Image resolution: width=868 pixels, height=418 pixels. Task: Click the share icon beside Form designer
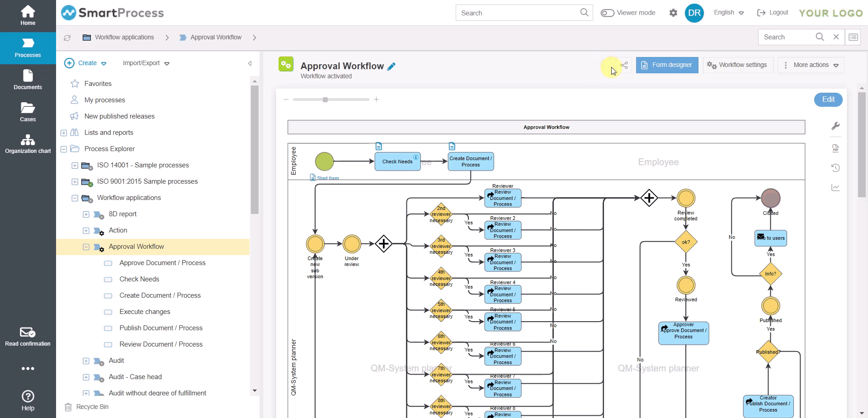(624, 65)
